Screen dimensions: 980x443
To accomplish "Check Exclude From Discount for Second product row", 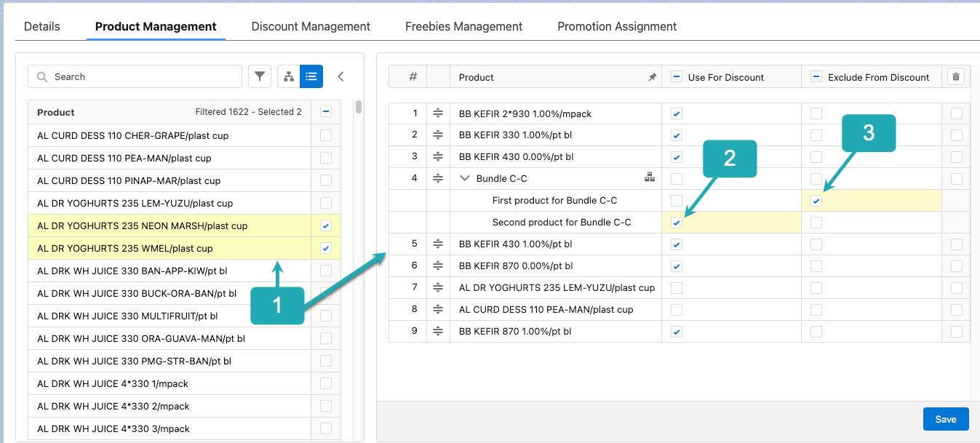I will point(816,222).
